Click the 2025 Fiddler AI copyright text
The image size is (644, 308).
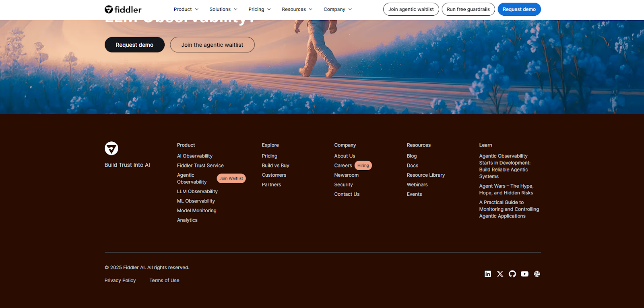(x=147, y=268)
